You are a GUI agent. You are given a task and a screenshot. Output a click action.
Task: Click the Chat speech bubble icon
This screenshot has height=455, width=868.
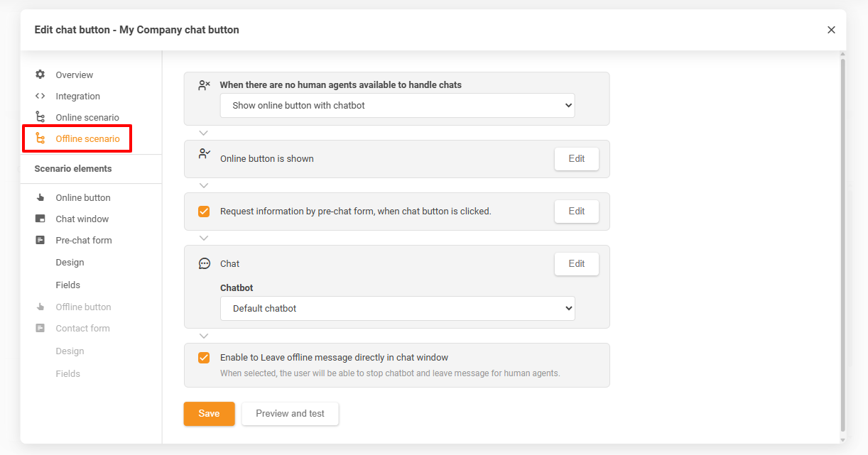pyautogui.click(x=205, y=263)
